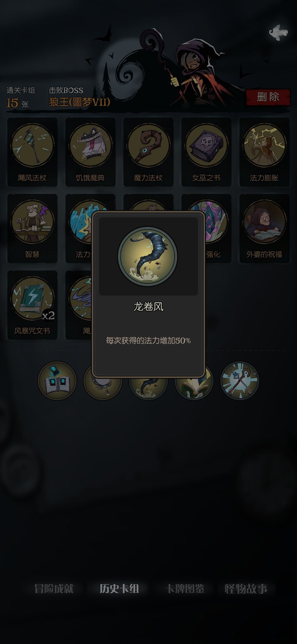Image resolution: width=297 pixels, height=644 pixels.
Task: Tap the clock and staff relic icon
Action: [x=240, y=381]
